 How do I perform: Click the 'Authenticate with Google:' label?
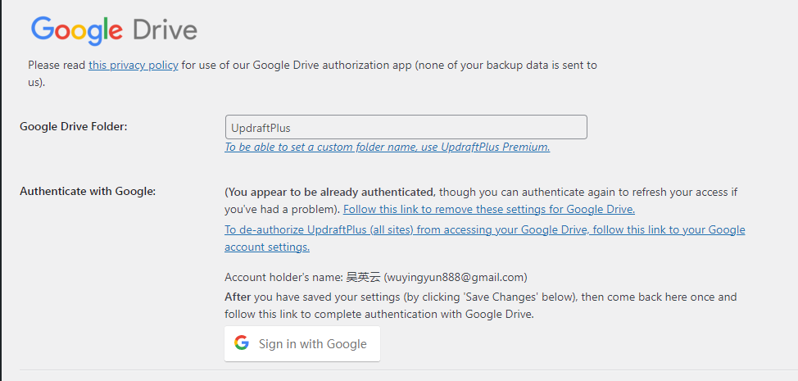pos(88,191)
